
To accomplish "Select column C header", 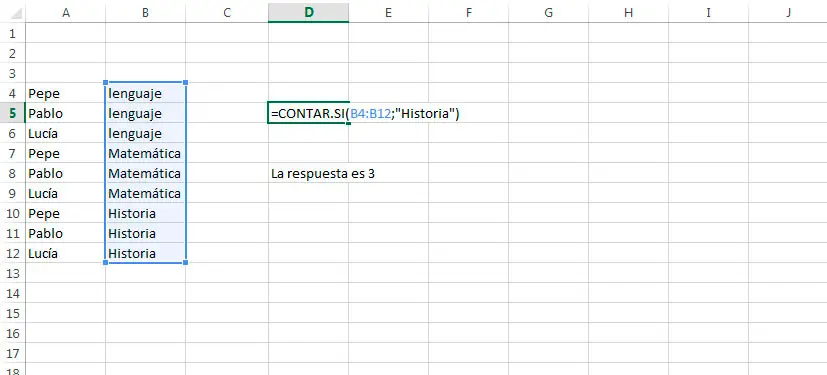I will 227,13.
